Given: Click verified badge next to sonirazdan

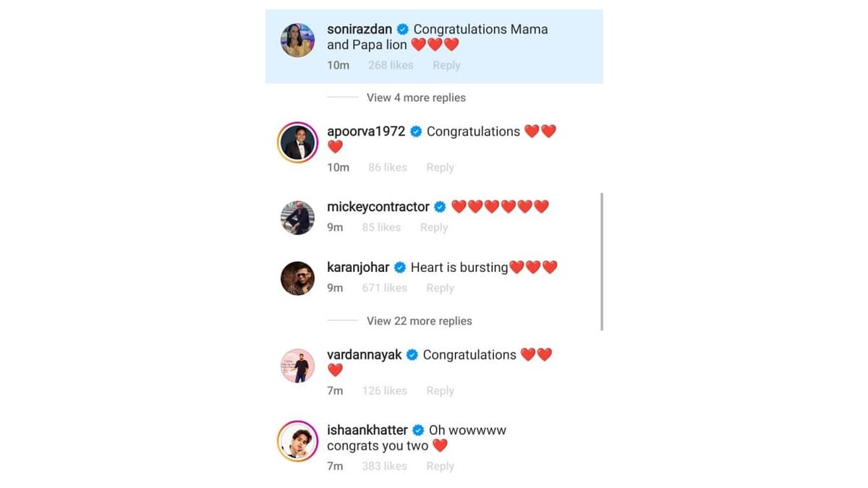Looking at the screenshot, I should 403,30.
